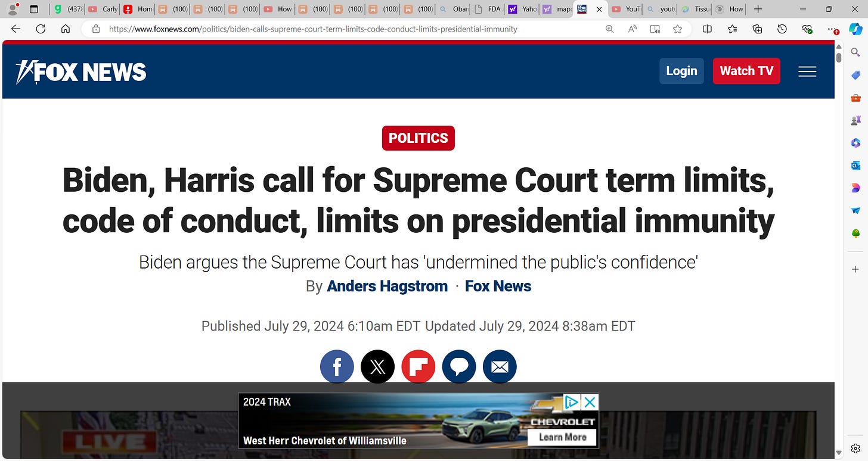Refresh the Fox News page

click(41, 29)
